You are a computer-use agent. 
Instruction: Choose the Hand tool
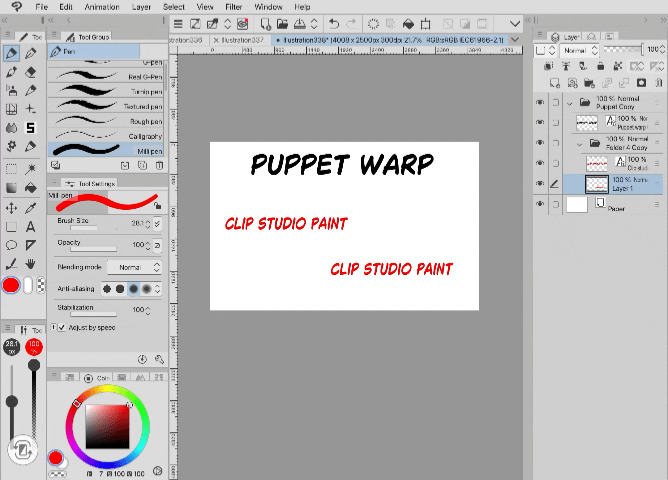(30, 264)
